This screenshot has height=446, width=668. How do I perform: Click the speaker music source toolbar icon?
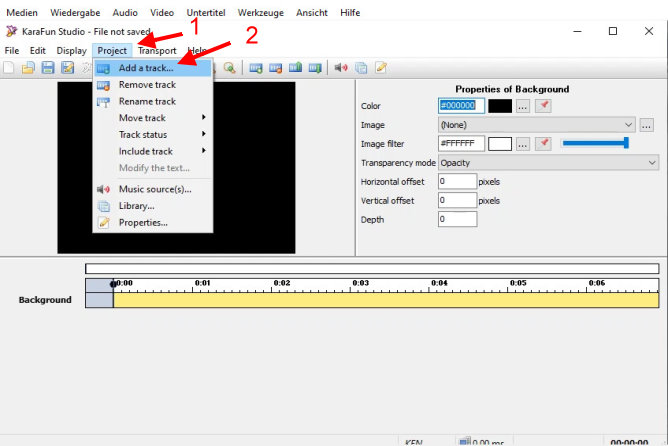[340, 68]
